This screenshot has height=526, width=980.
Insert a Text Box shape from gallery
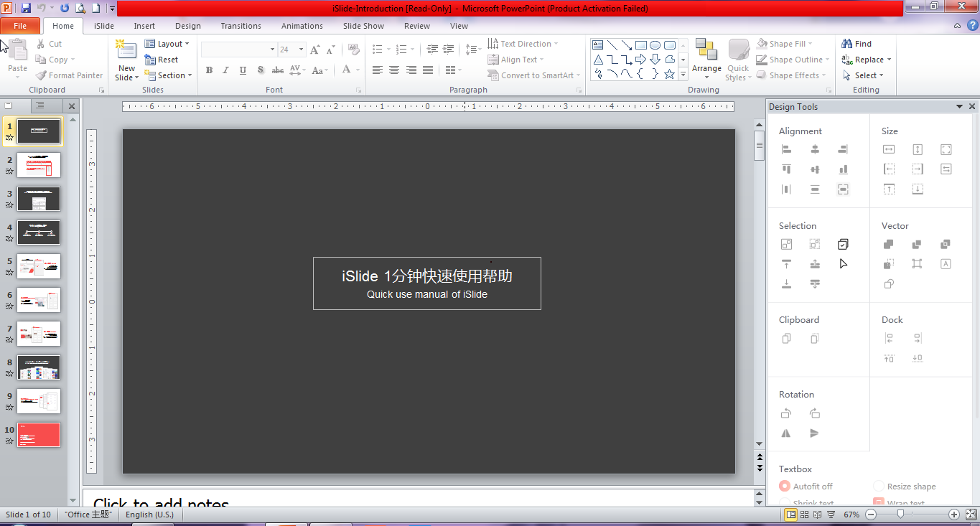598,44
